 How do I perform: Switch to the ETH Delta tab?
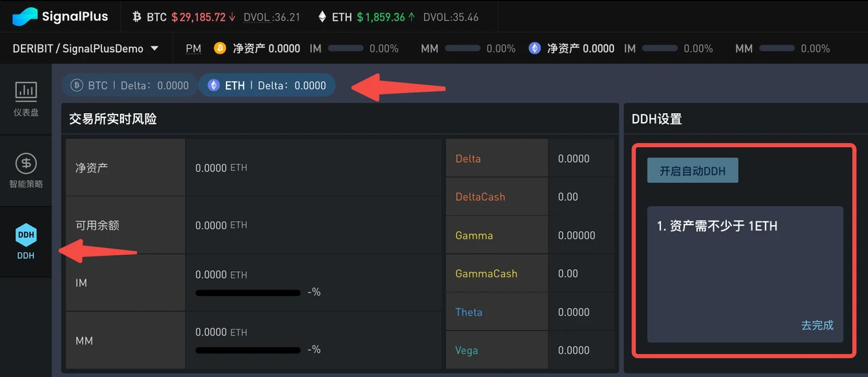point(267,85)
